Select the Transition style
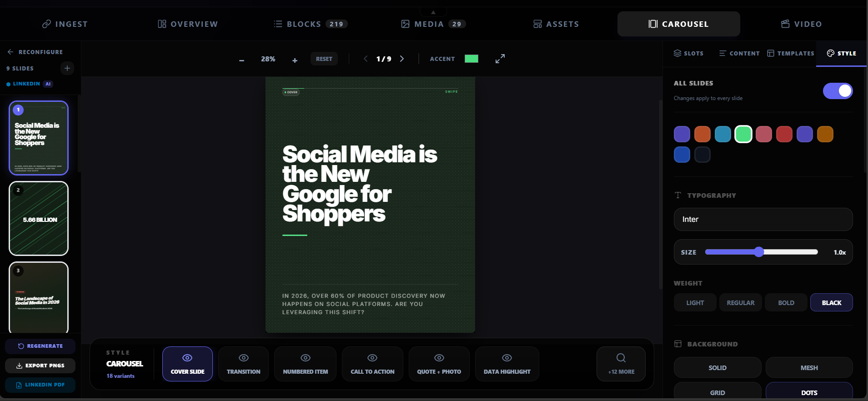868x401 pixels. [x=244, y=364]
